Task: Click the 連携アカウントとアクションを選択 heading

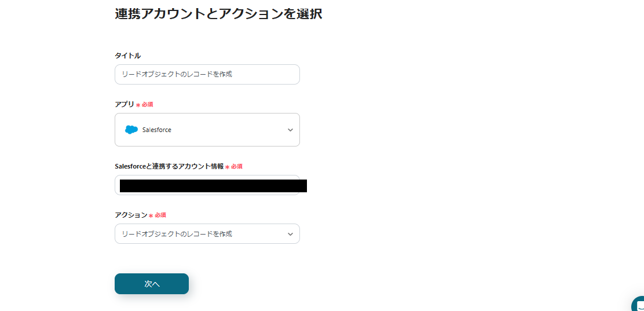Action: coord(218,14)
